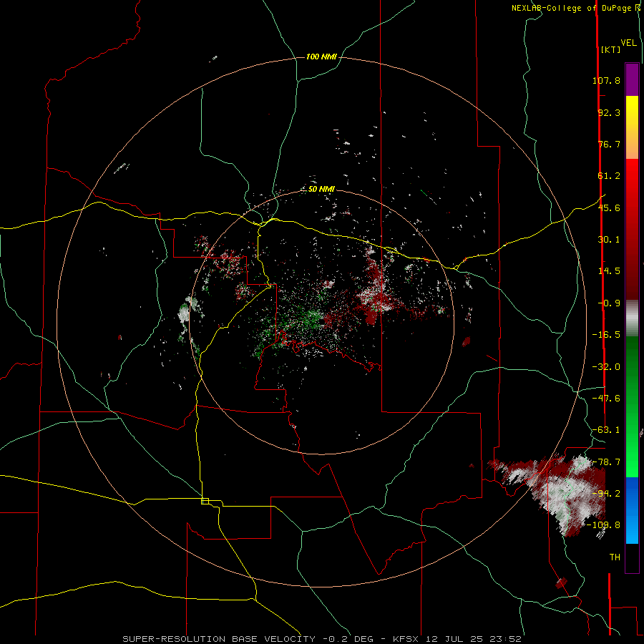Click the 76.7 value on velocity scale
Image resolution: width=644 pixels, height=644 pixels.
(609, 144)
